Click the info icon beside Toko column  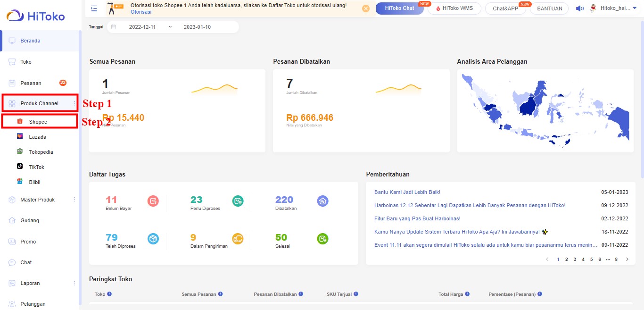click(x=109, y=294)
